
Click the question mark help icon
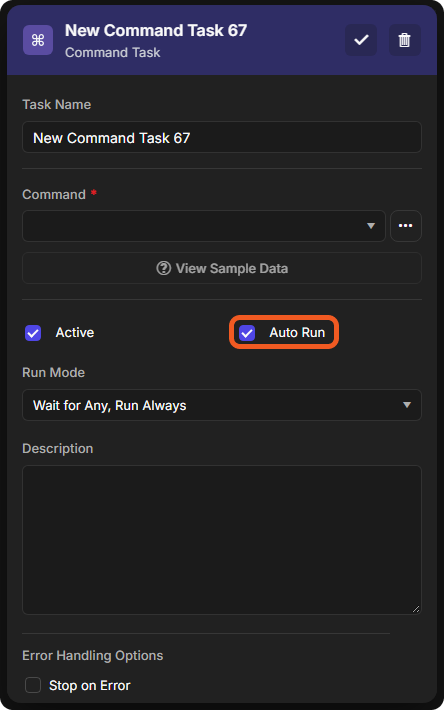point(163,268)
